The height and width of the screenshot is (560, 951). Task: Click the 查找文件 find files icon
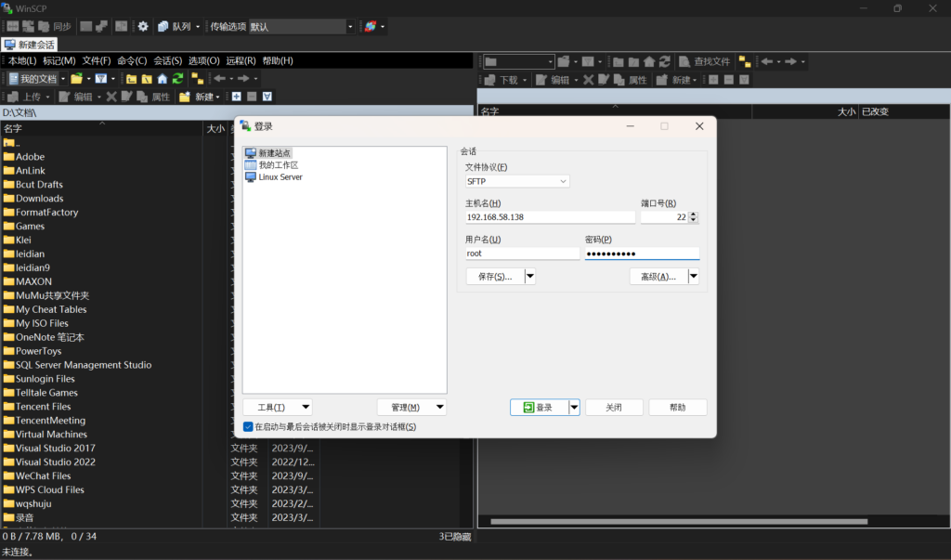685,62
